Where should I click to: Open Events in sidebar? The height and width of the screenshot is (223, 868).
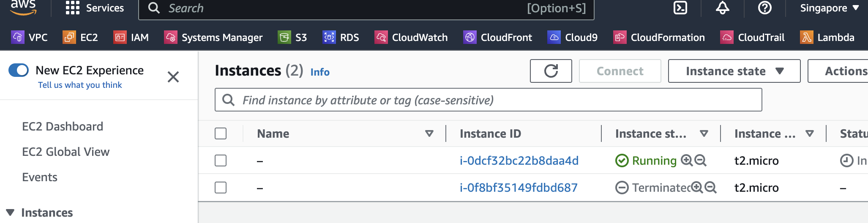(40, 177)
